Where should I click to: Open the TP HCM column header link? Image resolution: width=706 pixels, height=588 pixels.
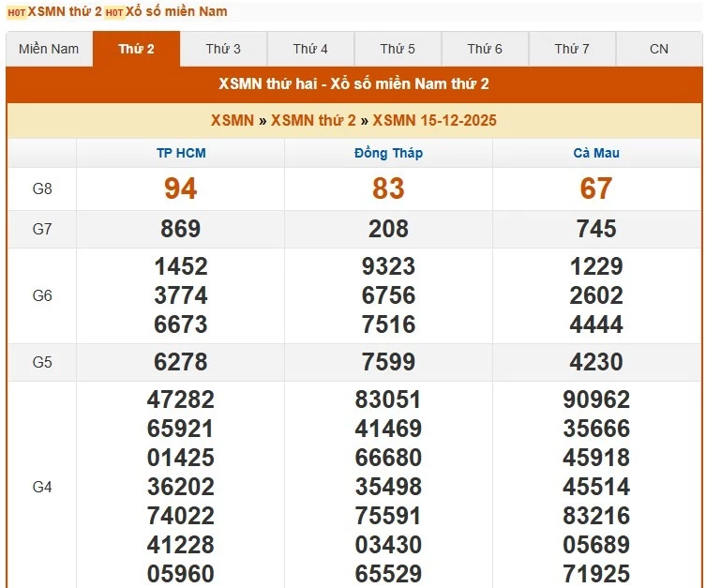coord(181,153)
